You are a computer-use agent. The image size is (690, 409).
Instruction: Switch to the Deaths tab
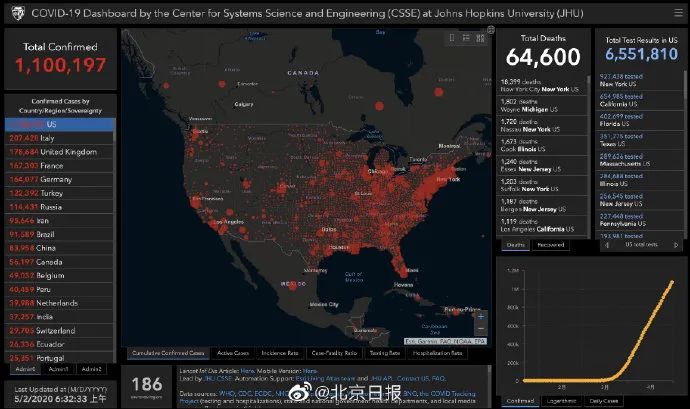click(x=515, y=245)
